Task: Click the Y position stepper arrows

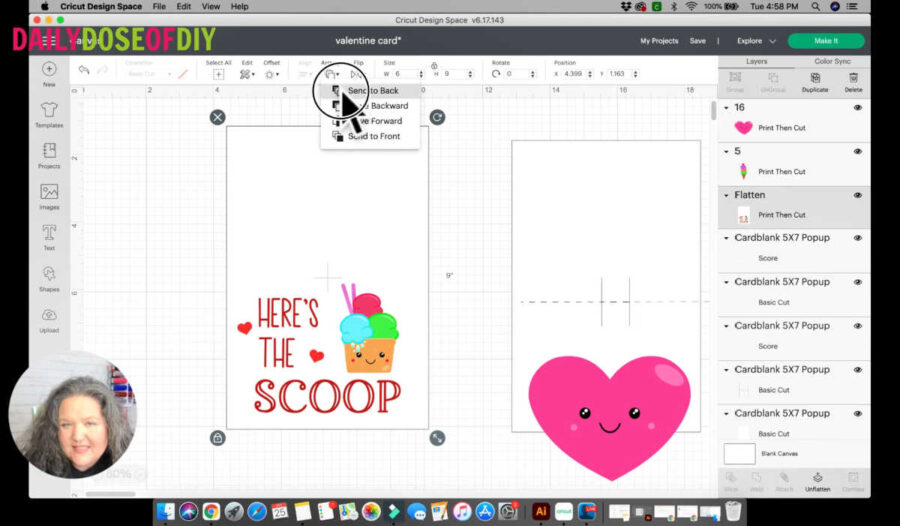Action: coord(635,74)
